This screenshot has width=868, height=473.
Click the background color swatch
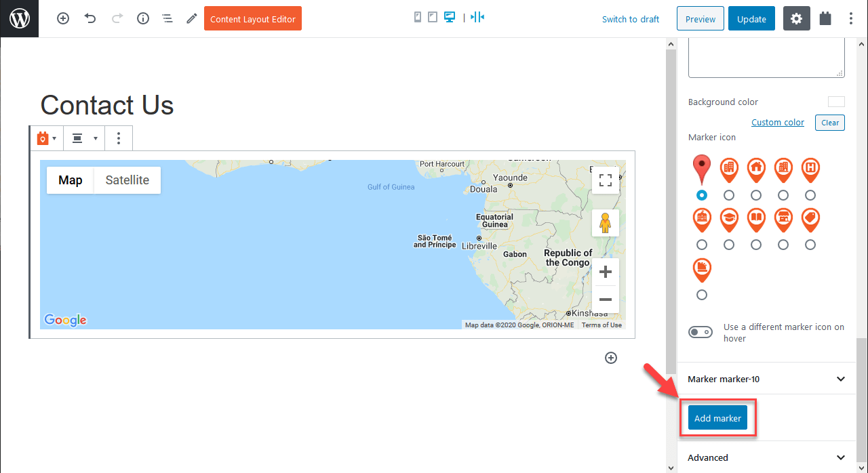pyautogui.click(x=836, y=102)
